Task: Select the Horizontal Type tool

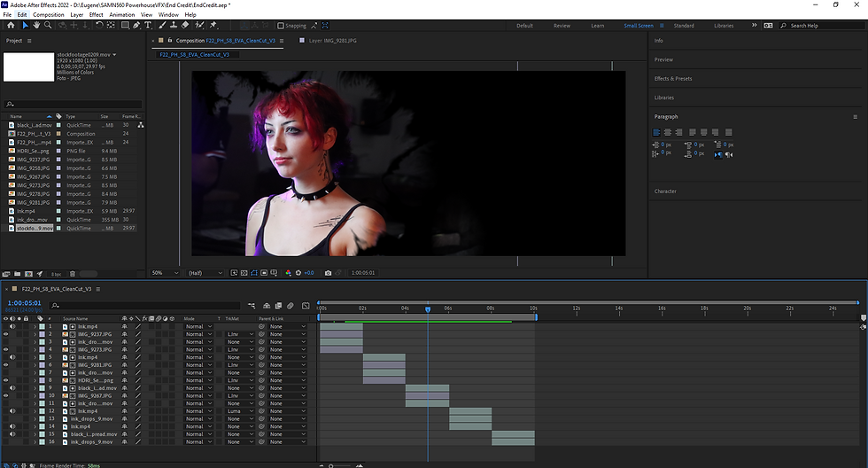Action: [x=147, y=26]
